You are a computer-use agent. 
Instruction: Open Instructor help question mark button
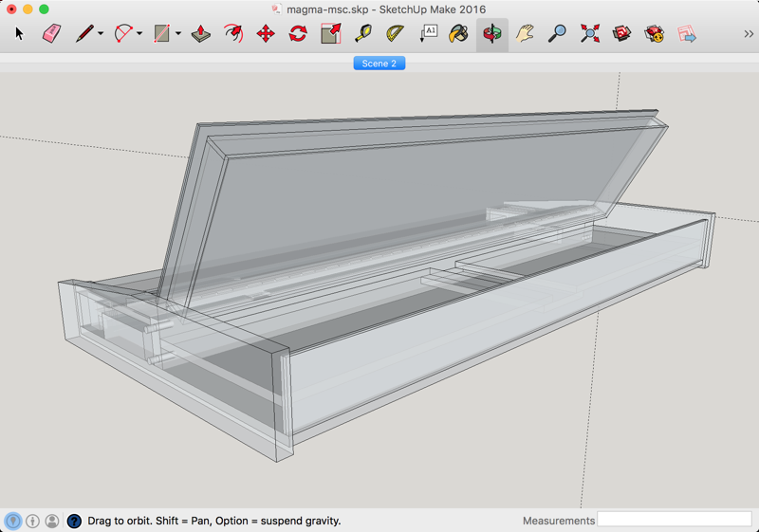tap(75, 521)
